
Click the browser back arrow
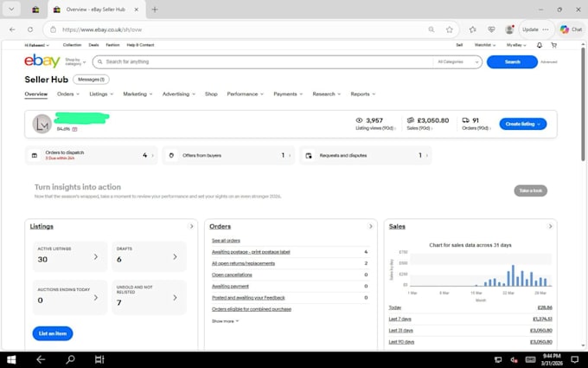12,29
